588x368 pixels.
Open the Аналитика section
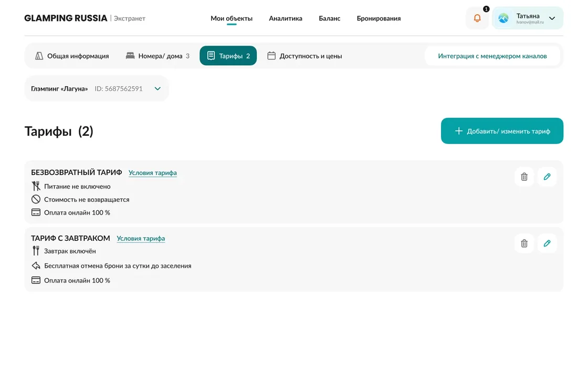pos(286,18)
